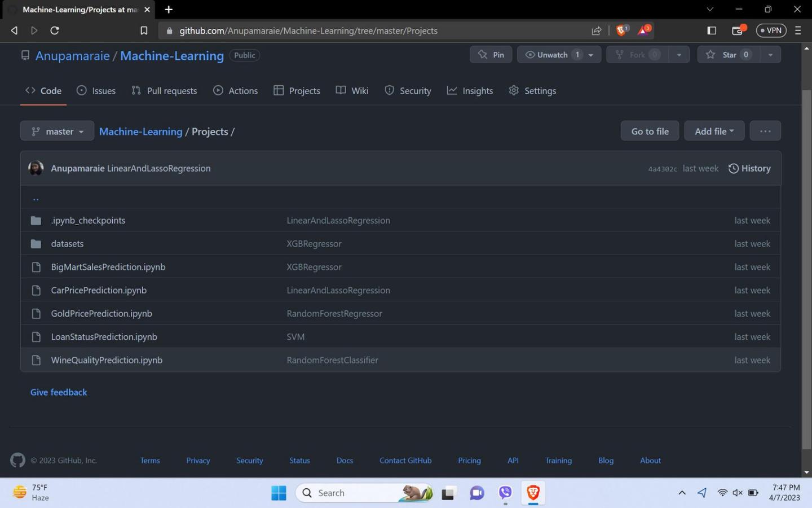Viewport: 812px width, 508px height.
Task: Reload the page with the refresh icon
Action: click(55, 30)
